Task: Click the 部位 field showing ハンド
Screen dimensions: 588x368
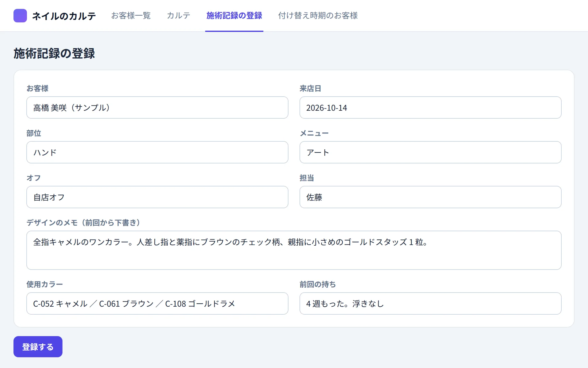Action: (x=157, y=152)
